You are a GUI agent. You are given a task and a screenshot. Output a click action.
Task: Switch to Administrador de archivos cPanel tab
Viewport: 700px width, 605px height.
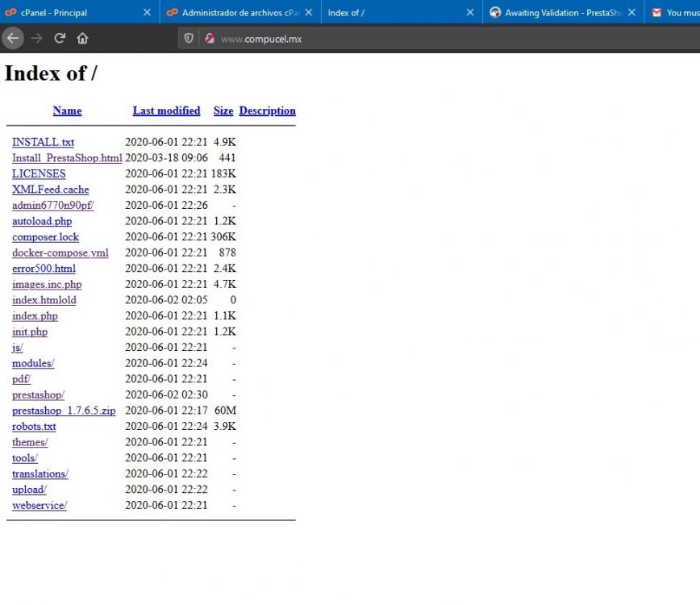pos(240,12)
